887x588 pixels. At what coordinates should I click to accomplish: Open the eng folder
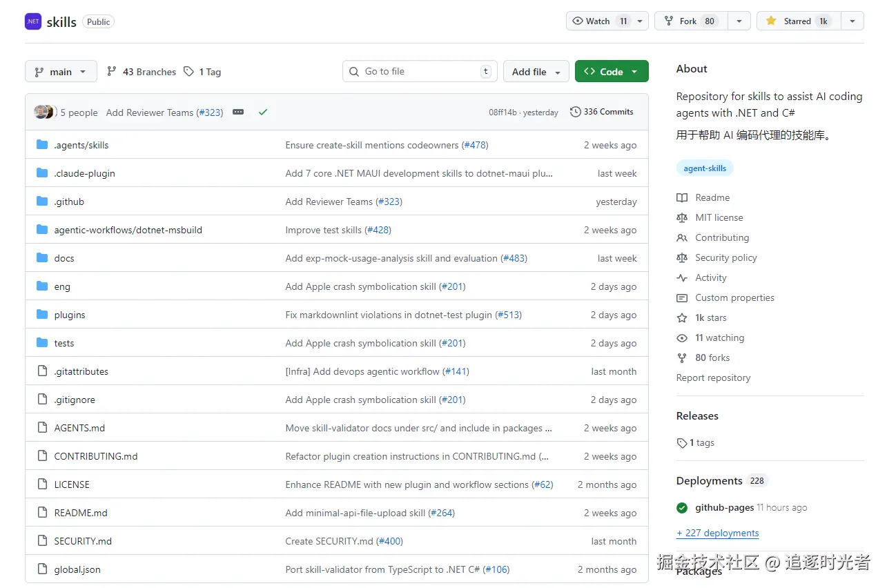62,286
